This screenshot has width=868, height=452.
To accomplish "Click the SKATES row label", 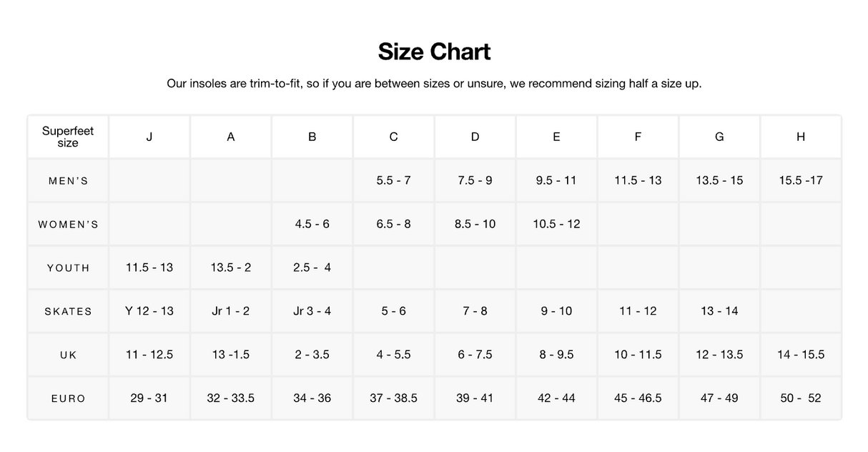I will point(68,312).
